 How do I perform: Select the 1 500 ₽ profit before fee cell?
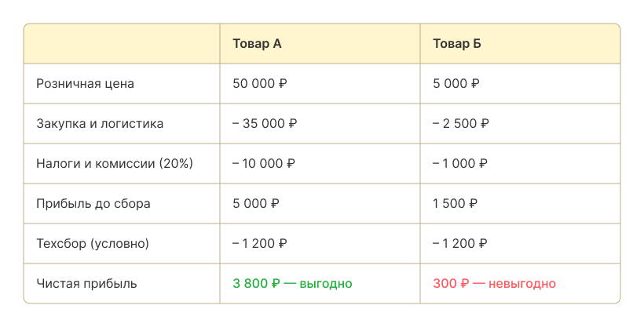(x=454, y=204)
